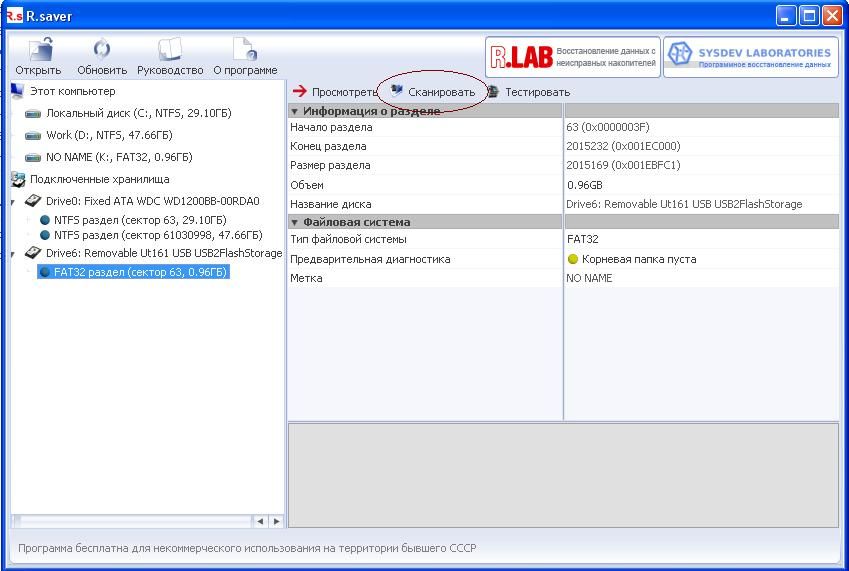Click the Просмотреть red arrow button
Screen dimensions: 849x571
(334, 92)
